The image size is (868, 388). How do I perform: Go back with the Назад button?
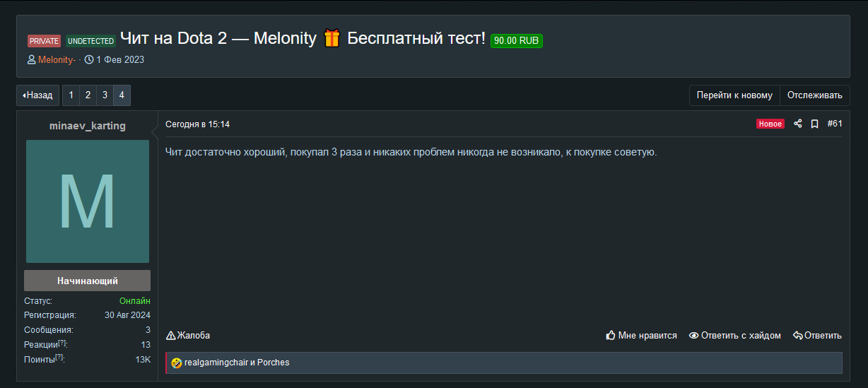(x=38, y=95)
